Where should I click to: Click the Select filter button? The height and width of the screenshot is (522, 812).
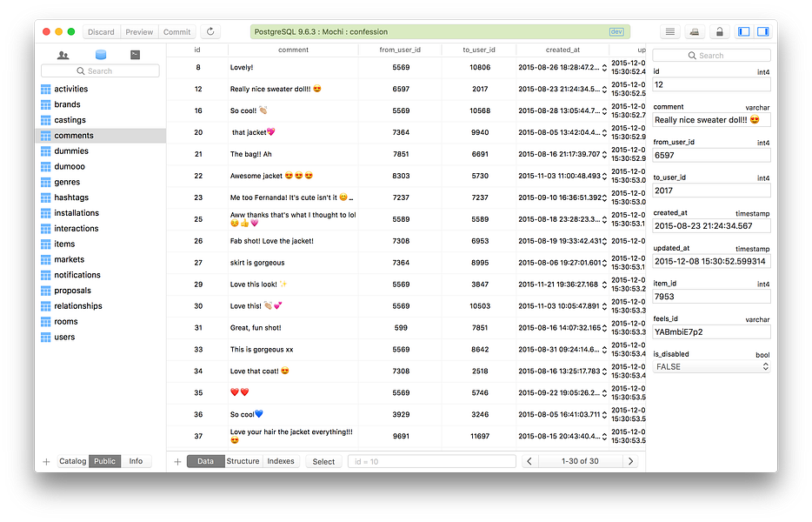pyautogui.click(x=323, y=461)
